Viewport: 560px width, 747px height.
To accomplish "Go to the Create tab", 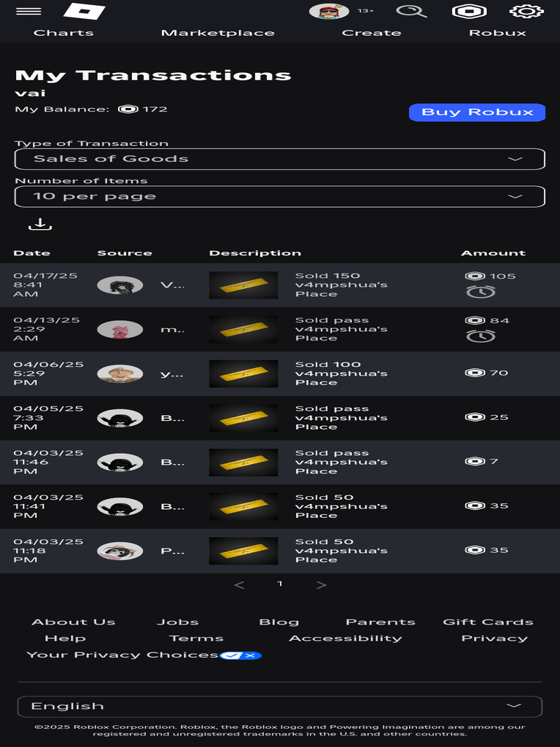I will coord(371,33).
